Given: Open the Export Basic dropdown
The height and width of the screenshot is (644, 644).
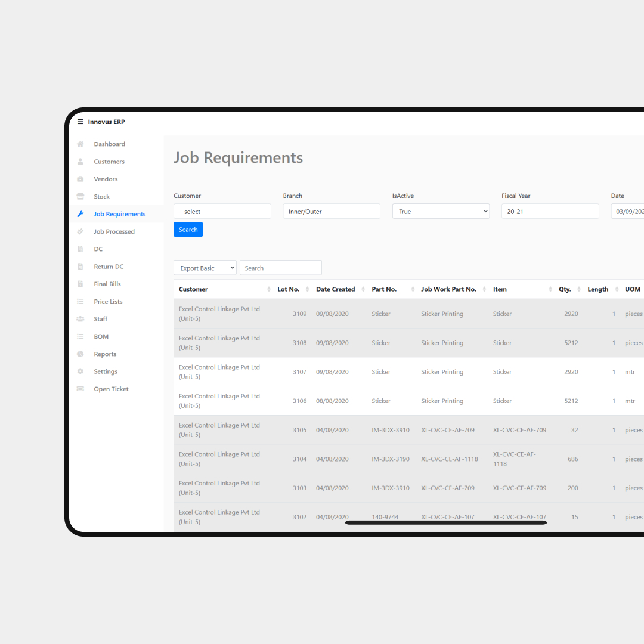Looking at the screenshot, I should [205, 268].
